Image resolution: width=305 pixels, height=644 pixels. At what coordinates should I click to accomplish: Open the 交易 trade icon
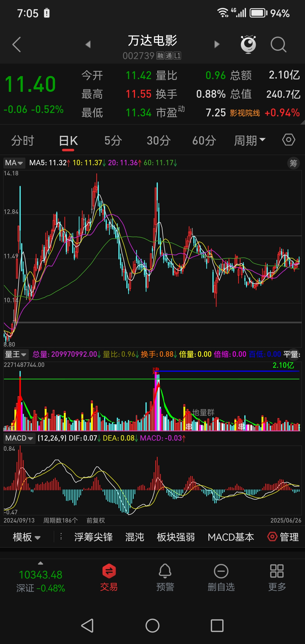tap(109, 578)
